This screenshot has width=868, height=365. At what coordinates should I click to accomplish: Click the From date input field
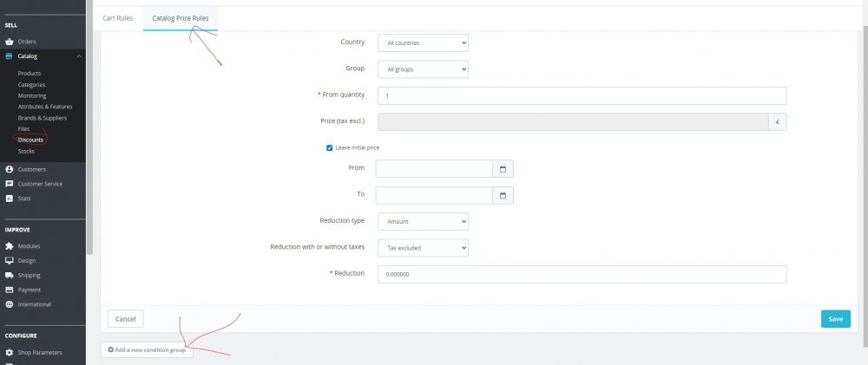coord(434,169)
